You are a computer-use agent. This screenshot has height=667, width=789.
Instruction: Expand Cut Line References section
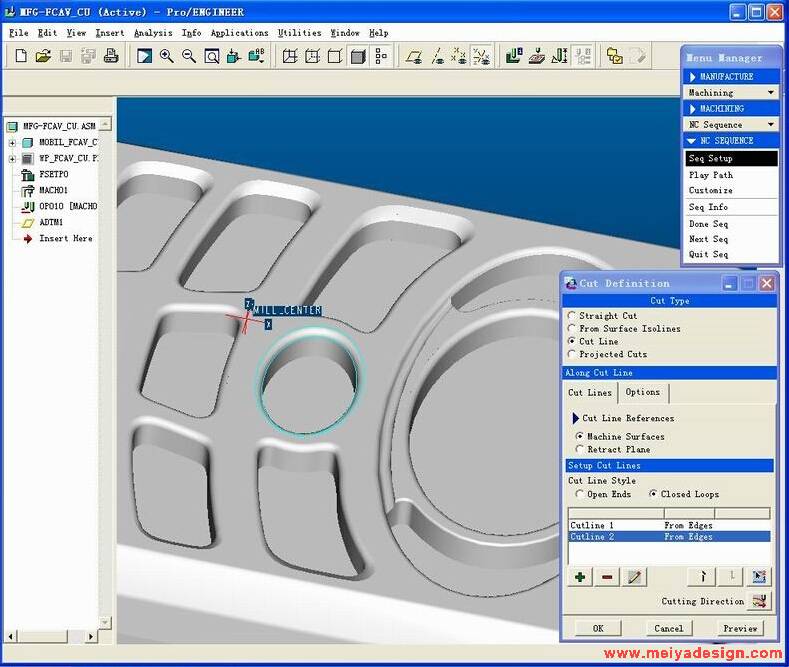(x=576, y=418)
